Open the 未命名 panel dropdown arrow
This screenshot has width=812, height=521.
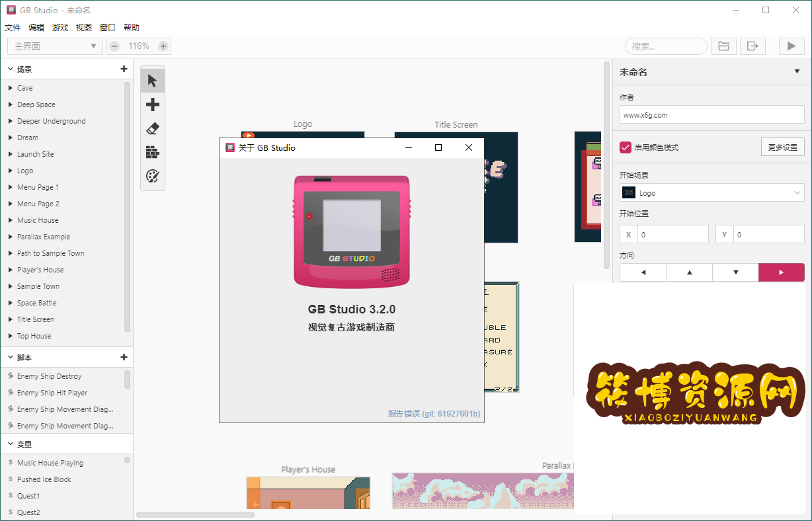coord(797,72)
